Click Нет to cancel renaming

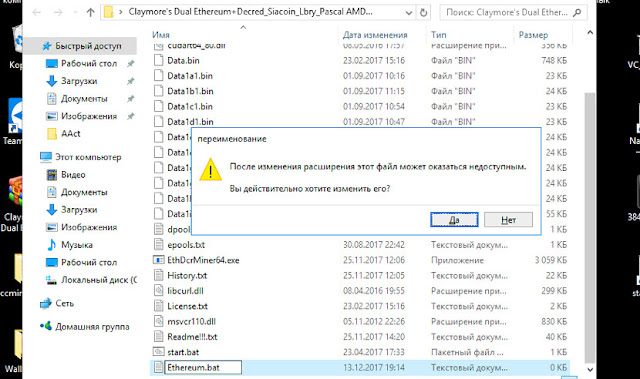pyautogui.click(x=508, y=219)
